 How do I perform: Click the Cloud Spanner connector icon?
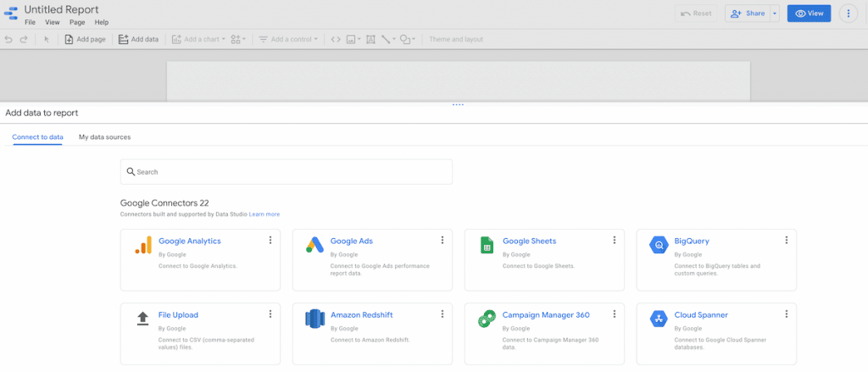(x=659, y=319)
